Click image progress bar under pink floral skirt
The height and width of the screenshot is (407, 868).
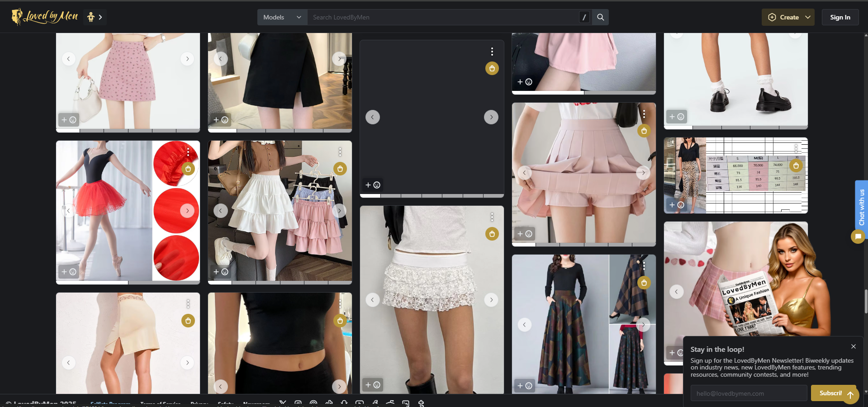[x=128, y=131]
